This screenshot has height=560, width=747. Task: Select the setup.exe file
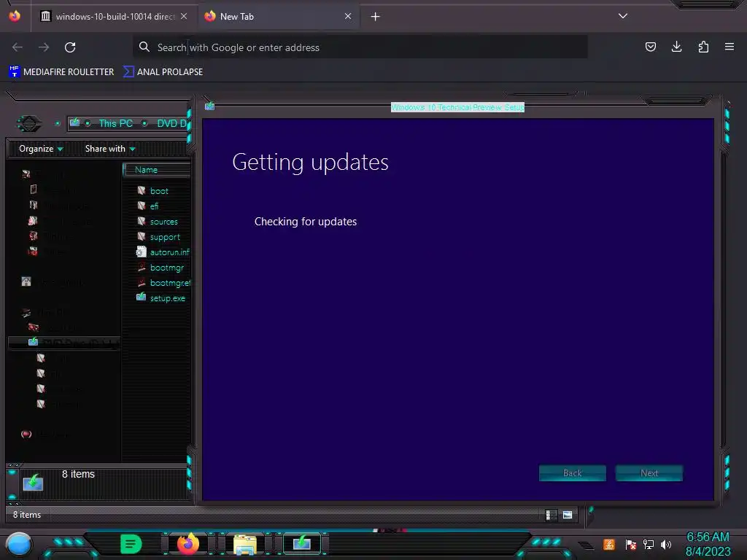pyautogui.click(x=167, y=298)
